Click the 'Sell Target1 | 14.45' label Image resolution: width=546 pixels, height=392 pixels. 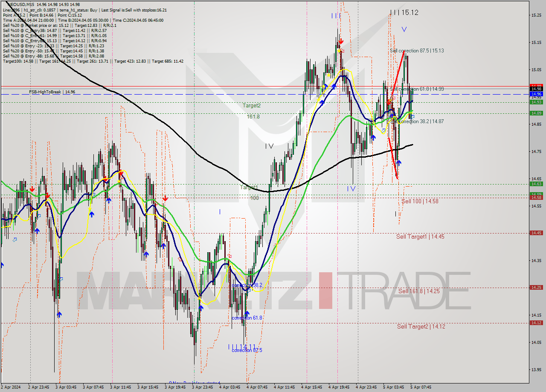tap(420, 236)
